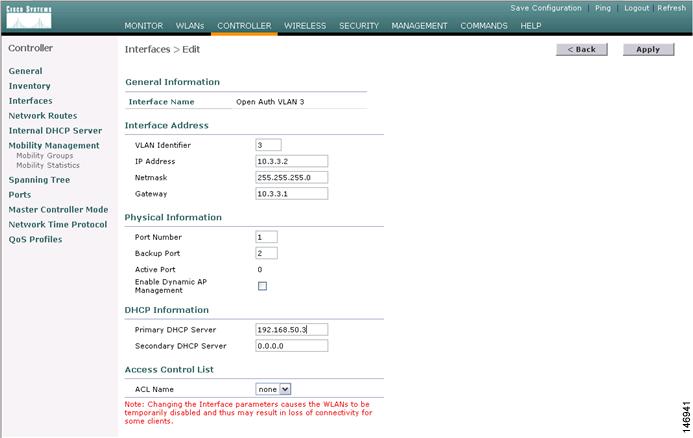
Task: Click the Physical Information heading
Action: (173, 217)
